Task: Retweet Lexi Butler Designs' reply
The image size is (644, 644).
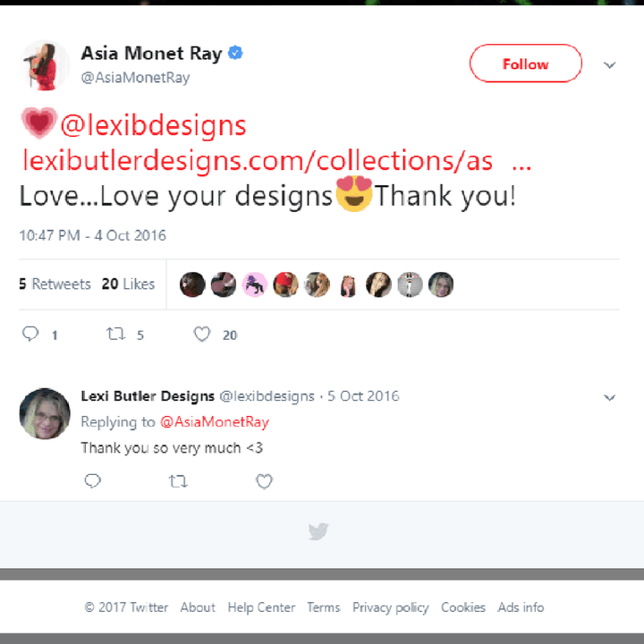Action: (x=178, y=481)
